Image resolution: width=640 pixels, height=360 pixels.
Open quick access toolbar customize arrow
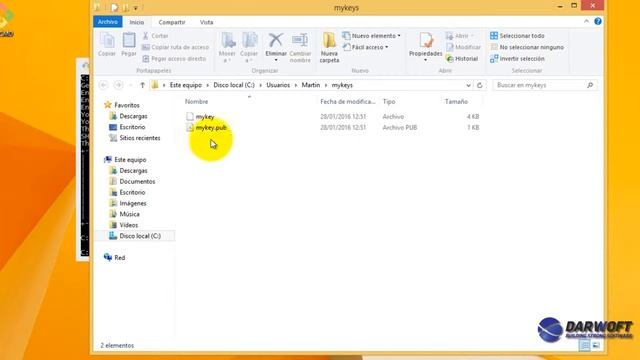coord(136,7)
